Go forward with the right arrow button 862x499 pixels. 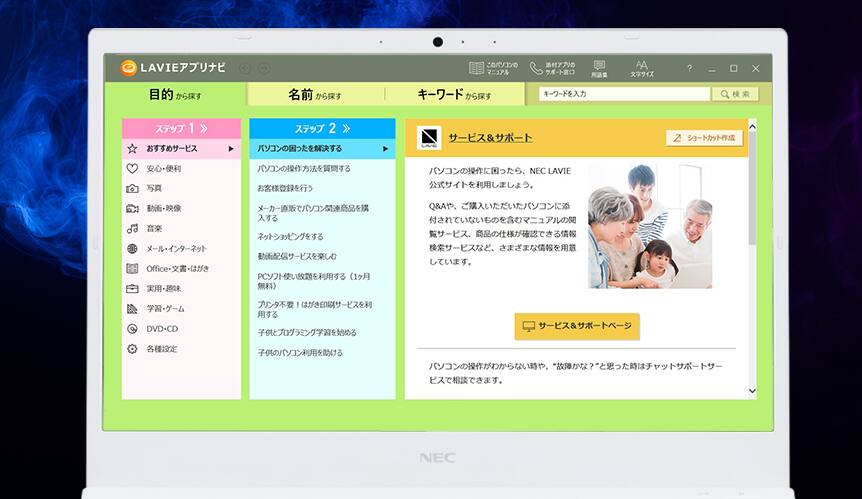click(264, 68)
